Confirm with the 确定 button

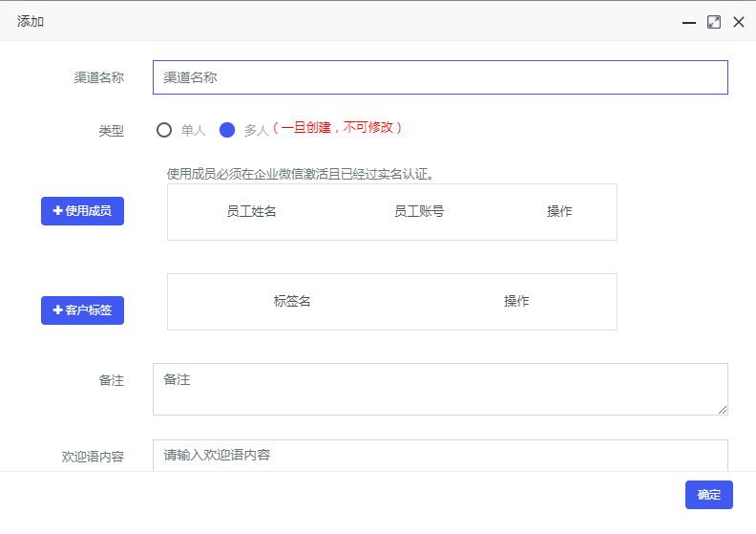pyautogui.click(x=708, y=495)
